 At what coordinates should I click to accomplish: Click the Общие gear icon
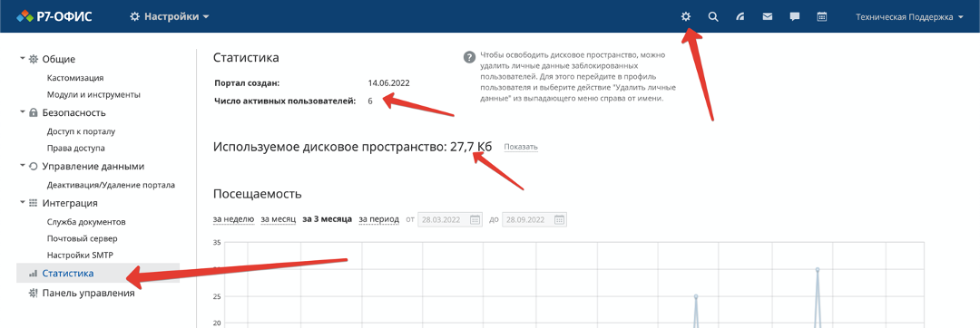34,59
